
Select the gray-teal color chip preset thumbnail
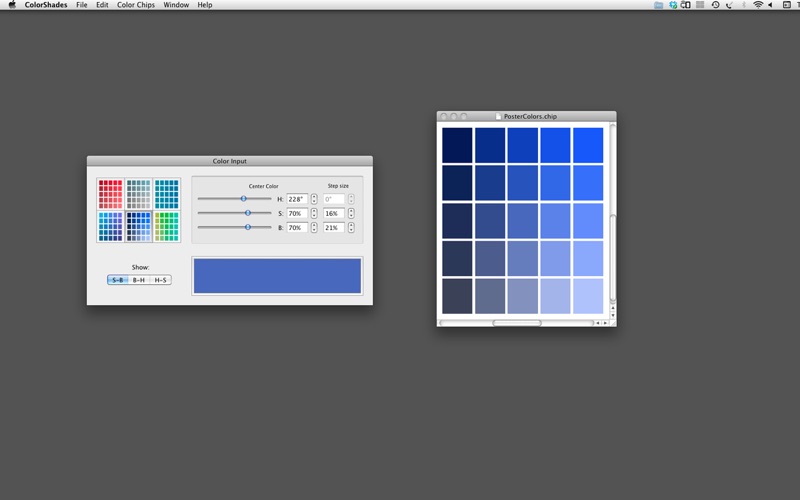tap(138, 194)
